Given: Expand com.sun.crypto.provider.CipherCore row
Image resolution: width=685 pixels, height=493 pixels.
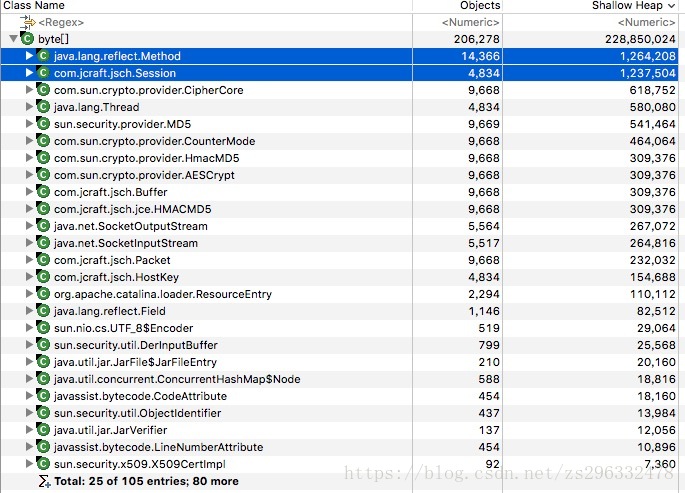Looking at the screenshot, I should point(29,90).
